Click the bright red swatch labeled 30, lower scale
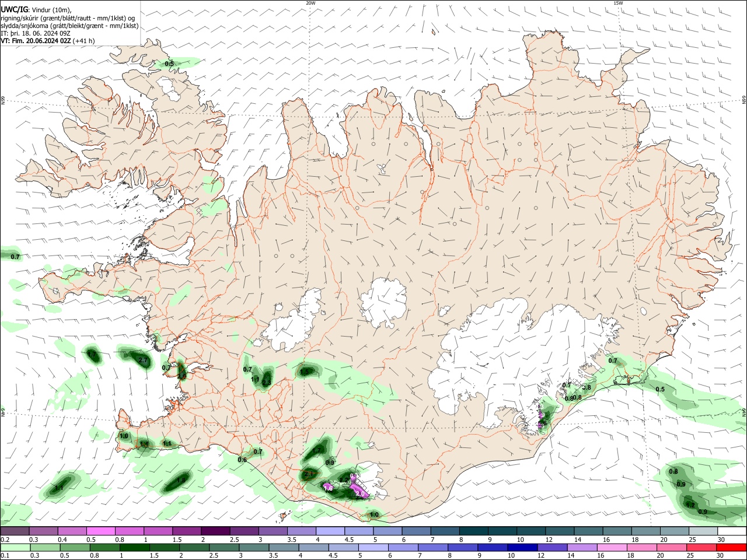The width and height of the screenshot is (747, 560). pyautogui.click(x=732, y=547)
